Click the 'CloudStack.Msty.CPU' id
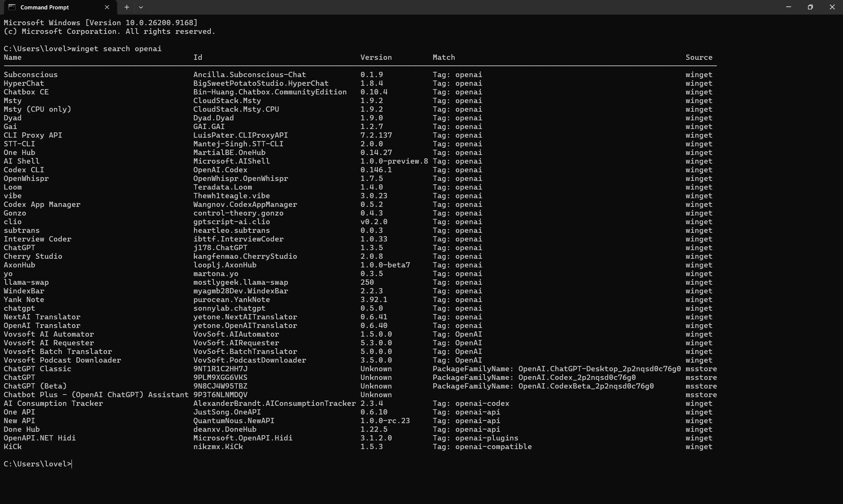The height and width of the screenshot is (504, 843). (x=236, y=109)
